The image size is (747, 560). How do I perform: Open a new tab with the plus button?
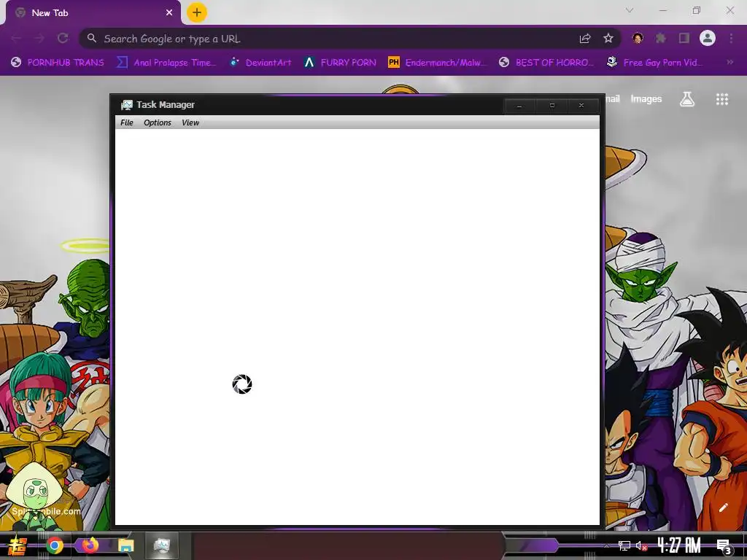coord(197,12)
